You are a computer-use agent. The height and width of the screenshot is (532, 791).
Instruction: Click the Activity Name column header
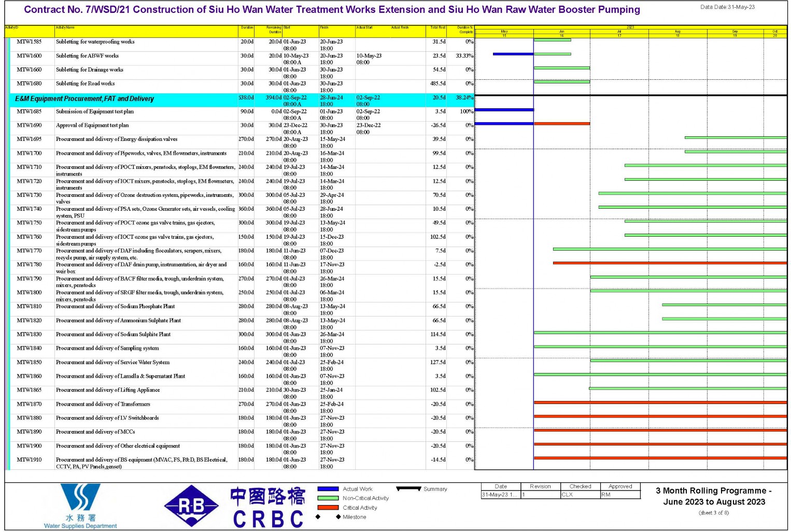[x=147, y=31]
